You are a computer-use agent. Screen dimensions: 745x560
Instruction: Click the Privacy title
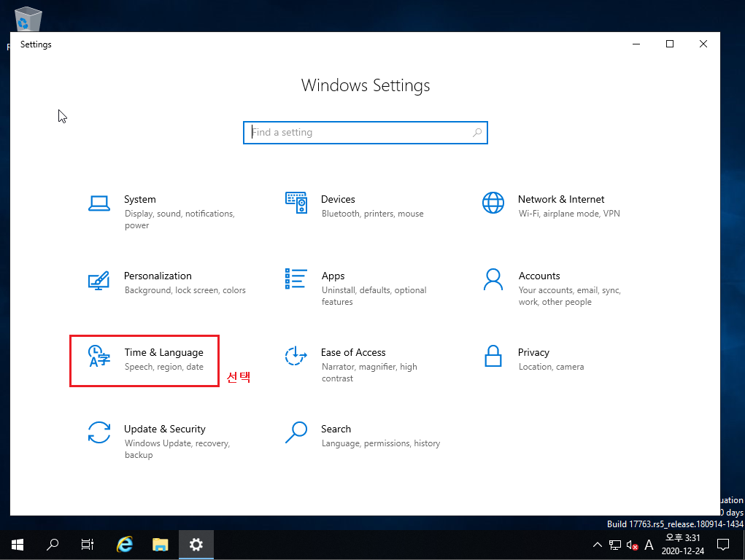click(x=533, y=352)
